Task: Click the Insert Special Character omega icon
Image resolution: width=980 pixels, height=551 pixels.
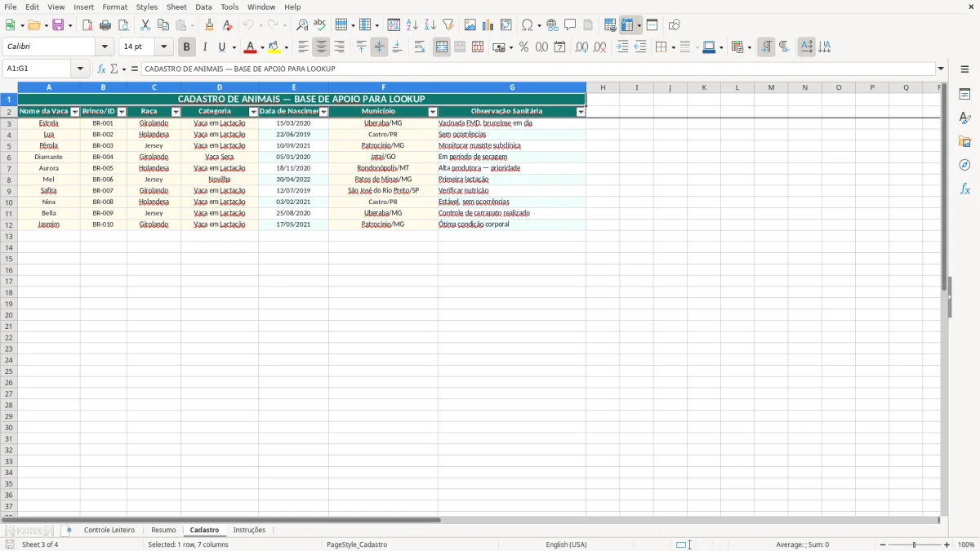Action: (528, 25)
